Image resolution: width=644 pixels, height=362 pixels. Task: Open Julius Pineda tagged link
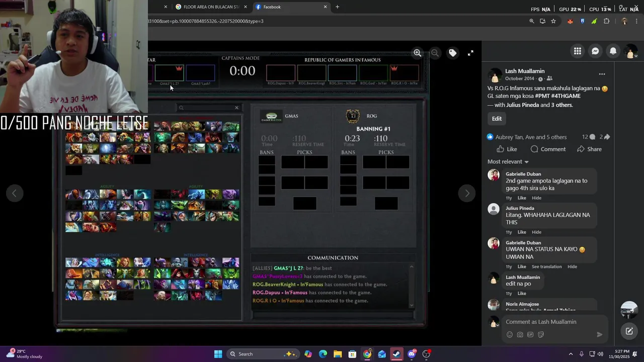tap(522, 105)
